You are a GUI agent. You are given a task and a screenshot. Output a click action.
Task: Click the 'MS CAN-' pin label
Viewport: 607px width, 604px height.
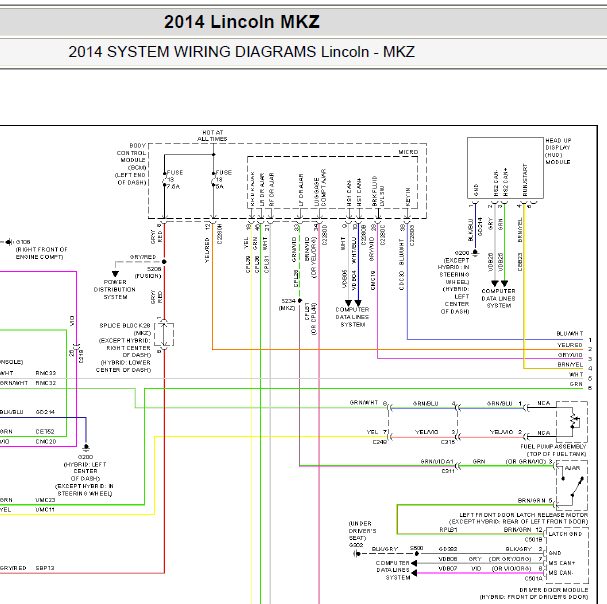pyautogui.click(x=561, y=573)
